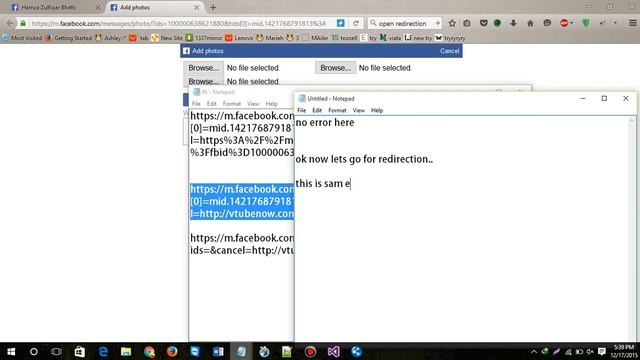Click highlighted vtubenow.com URL line
Image resolution: width=640 pixels, height=360 pixels.
coord(242,213)
